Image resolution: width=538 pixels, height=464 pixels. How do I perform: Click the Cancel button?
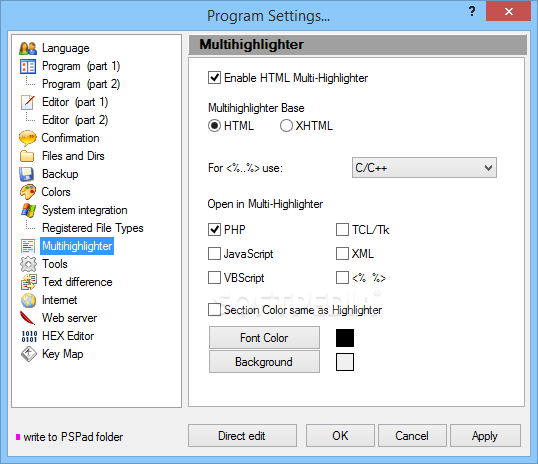click(412, 436)
